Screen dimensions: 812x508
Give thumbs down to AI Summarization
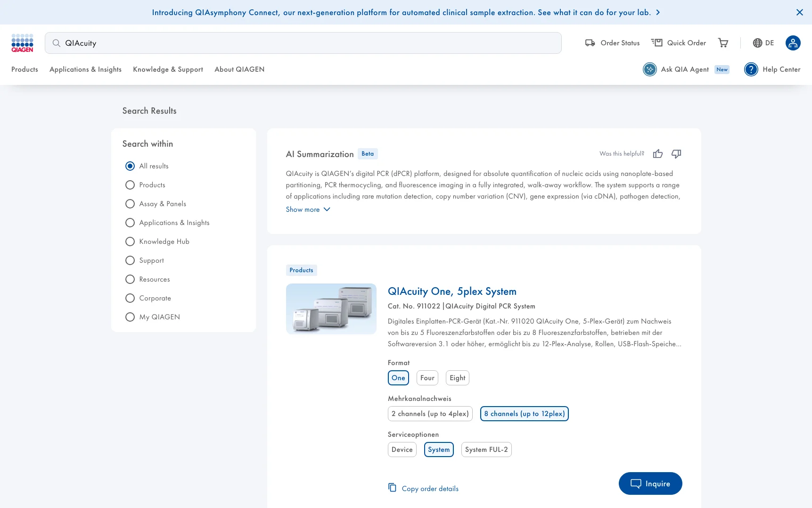point(676,154)
